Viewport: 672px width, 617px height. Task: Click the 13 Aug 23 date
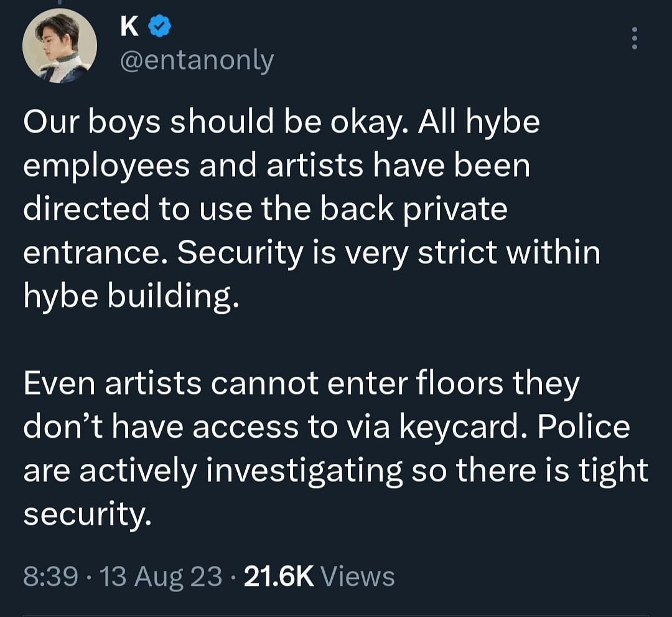click(161, 576)
